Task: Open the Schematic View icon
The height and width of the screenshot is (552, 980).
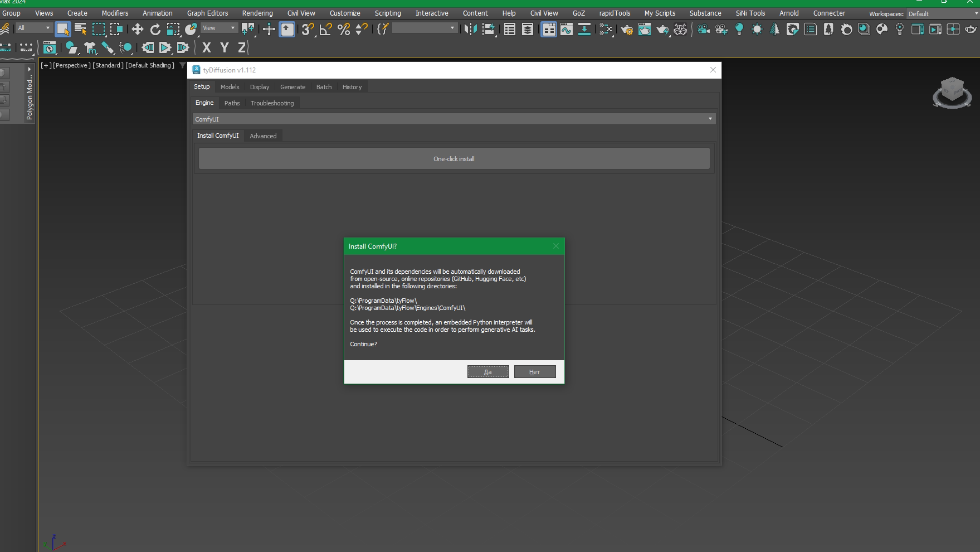Action: 584,29
